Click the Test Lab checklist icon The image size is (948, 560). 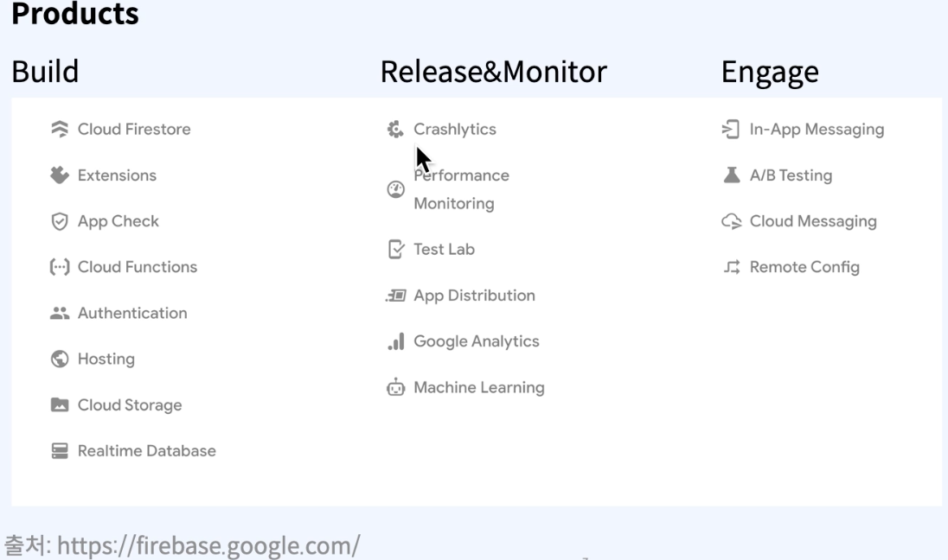395,249
